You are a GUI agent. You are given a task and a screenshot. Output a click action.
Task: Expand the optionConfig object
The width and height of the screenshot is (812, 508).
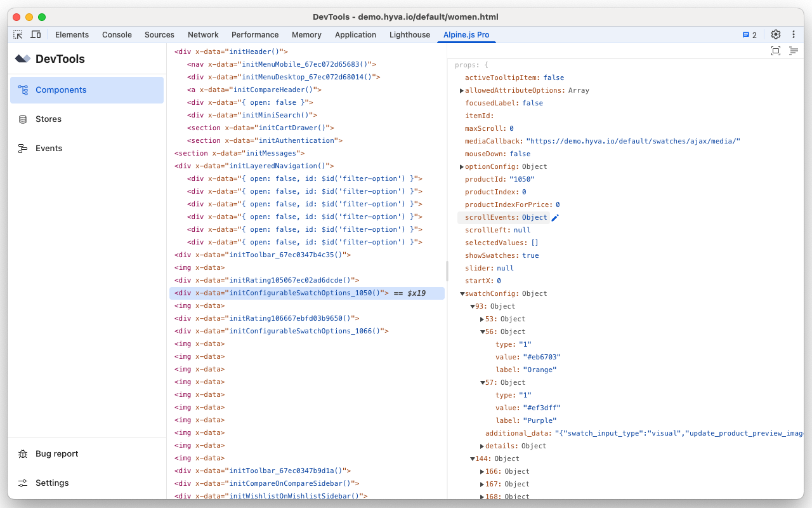[461, 166]
